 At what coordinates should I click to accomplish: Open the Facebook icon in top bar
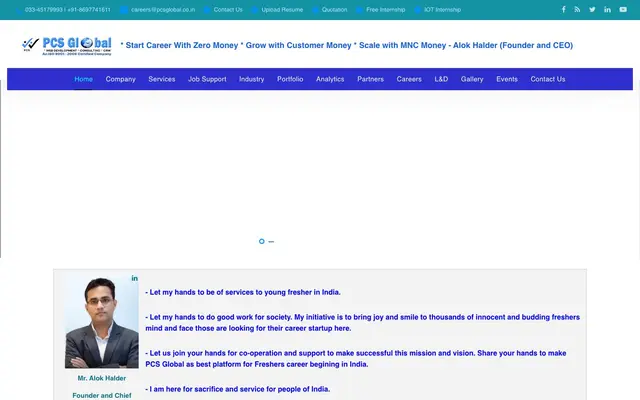[x=563, y=9]
